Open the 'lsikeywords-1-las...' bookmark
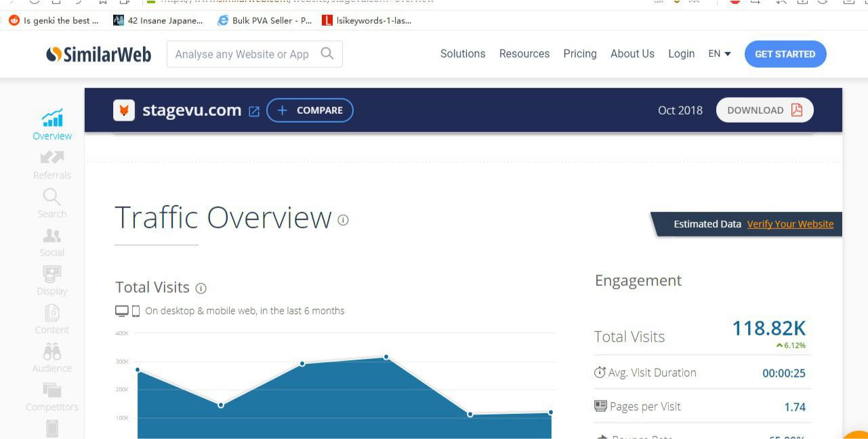The height and width of the screenshot is (439, 868). (367, 20)
